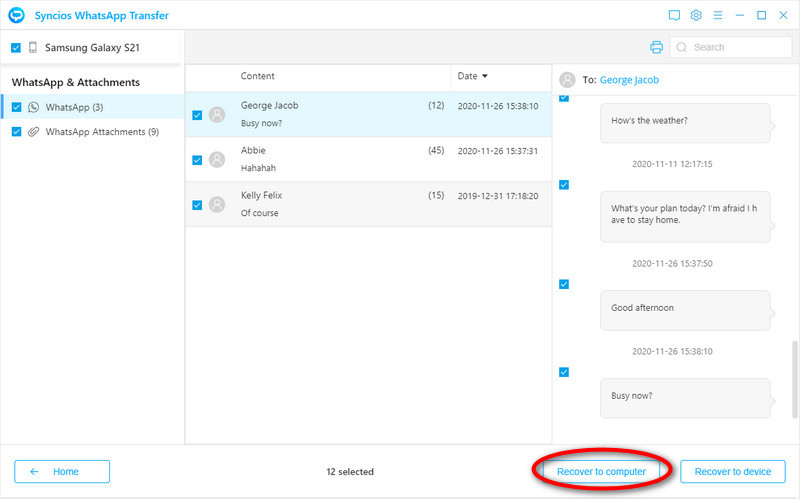The image size is (800, 499).
Task: Click the printer icon
Action: 656,47
